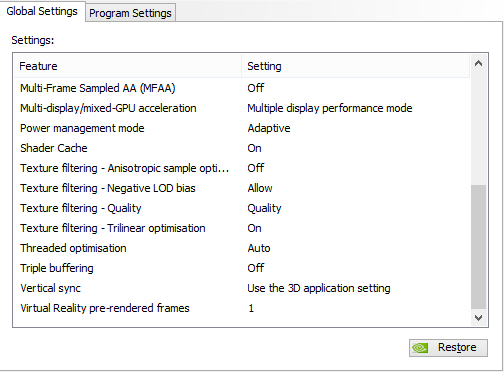Screen dimensions: 504x372
Task: Click the Off value for MFAA
Action: click(x=256, y=88)
